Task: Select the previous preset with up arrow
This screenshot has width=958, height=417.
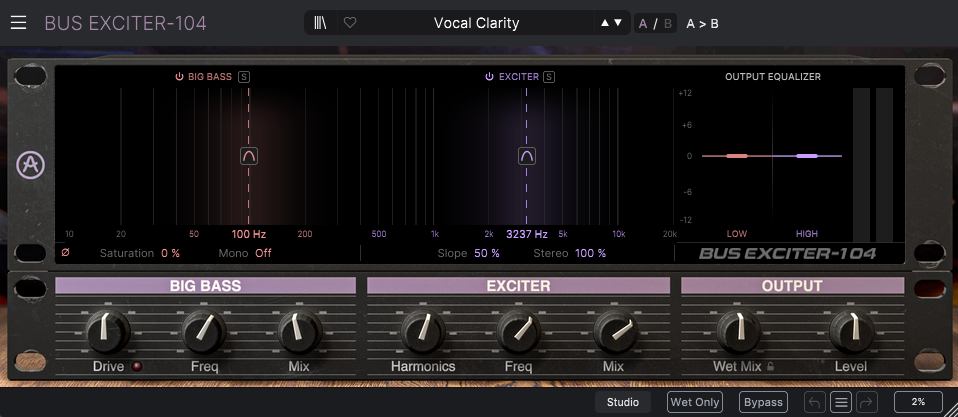Action: tap(605, 23)
